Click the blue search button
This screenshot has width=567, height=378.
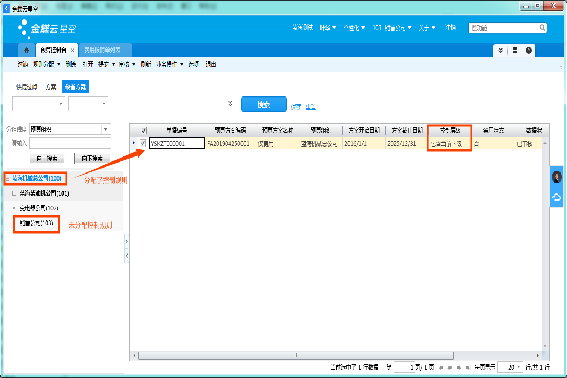(264, 105)
